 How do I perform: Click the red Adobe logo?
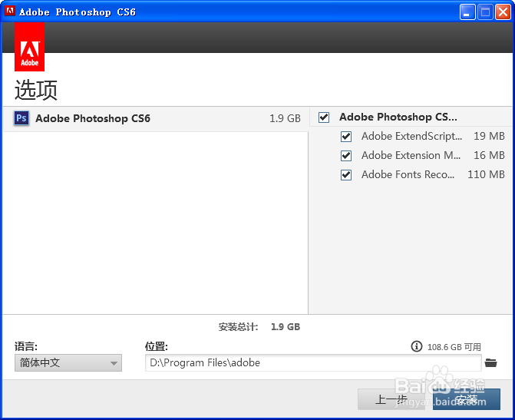(x=30, y=47)
